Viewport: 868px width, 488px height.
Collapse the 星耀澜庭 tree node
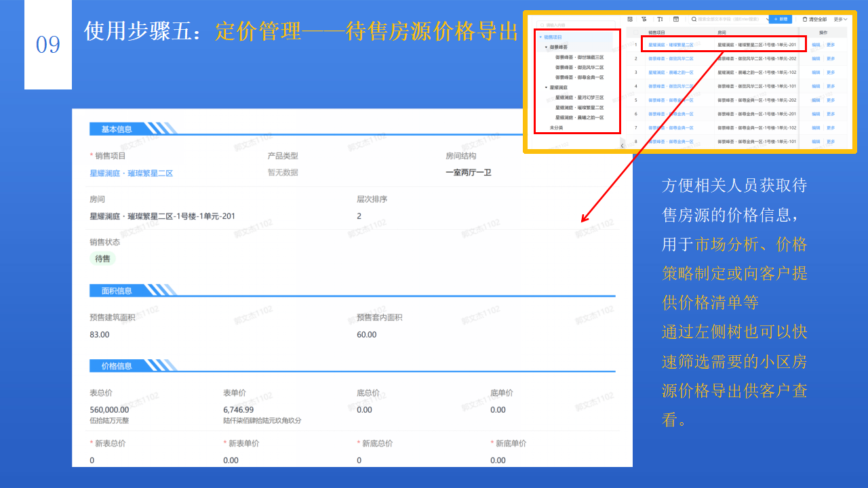(x=546, y=87)
